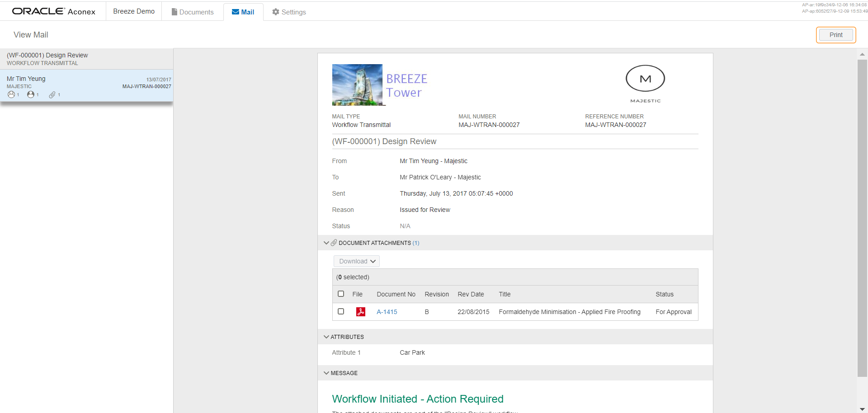
Task: Open the Breeze Demo project tab
Action: (134, 11)
